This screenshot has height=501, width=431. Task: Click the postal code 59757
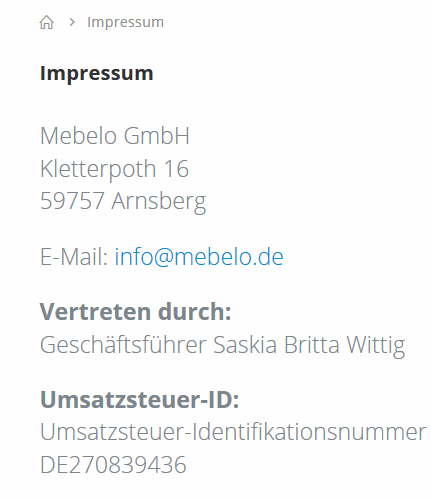pos(72,201)
